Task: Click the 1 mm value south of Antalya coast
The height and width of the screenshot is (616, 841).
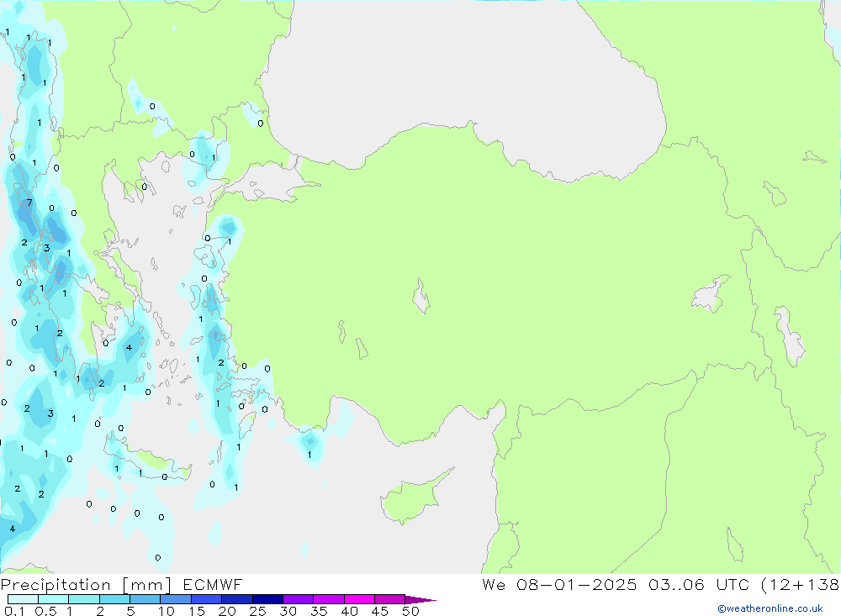Action: (309, 455)
